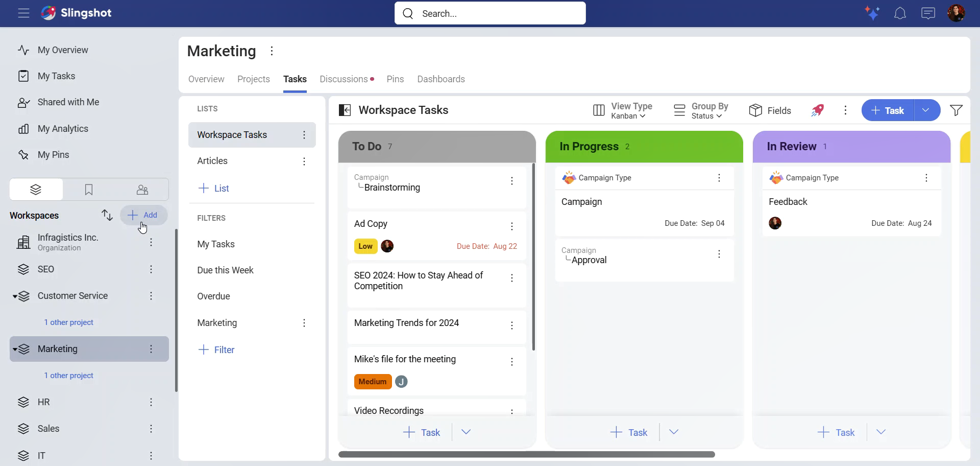The width and height of the screenshot is (980, 466).
Task: Open the SEO workspace
Action: coord(45,269)
